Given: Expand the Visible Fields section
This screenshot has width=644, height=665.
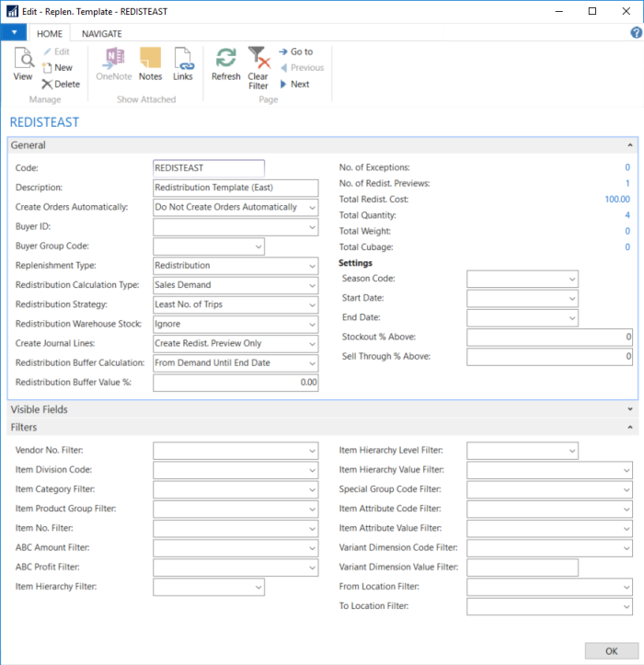Looking at the screenshot, I should 629,409.
